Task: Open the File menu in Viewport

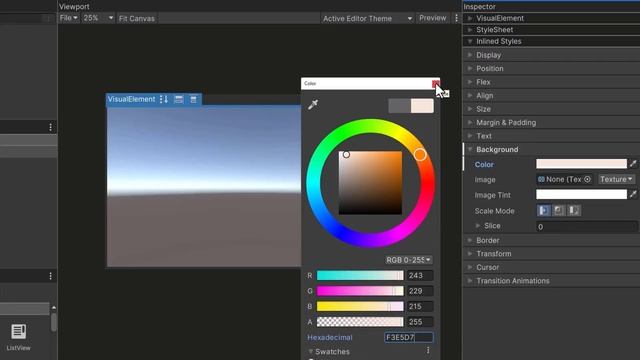Action: click(x=68, y=18)
